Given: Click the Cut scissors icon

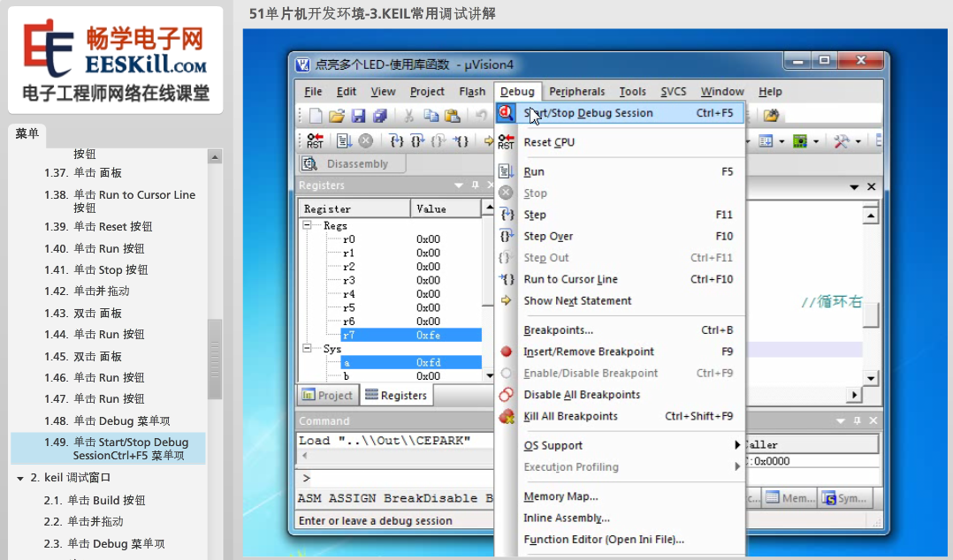Looking at the screenshot, I should point(409,116).
